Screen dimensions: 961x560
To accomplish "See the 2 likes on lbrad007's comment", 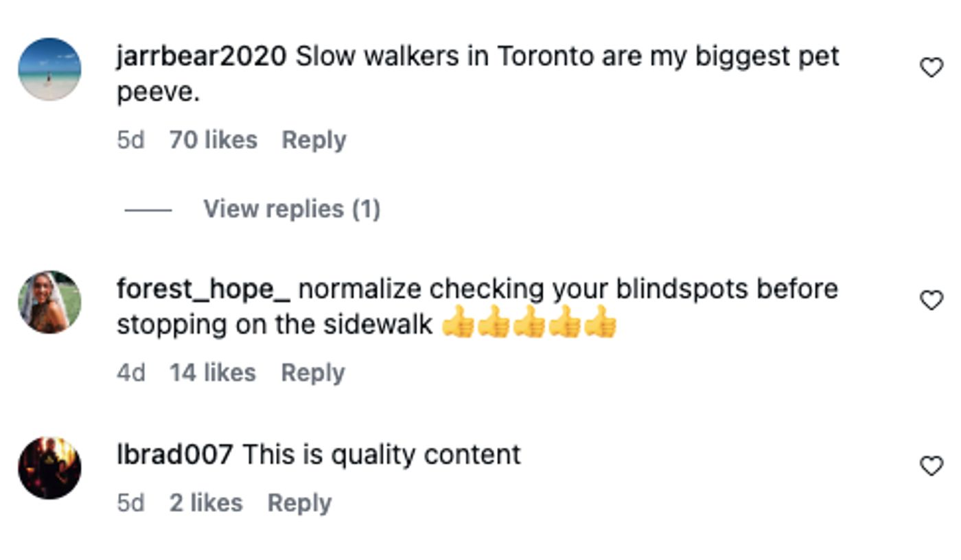I will 206,503.
